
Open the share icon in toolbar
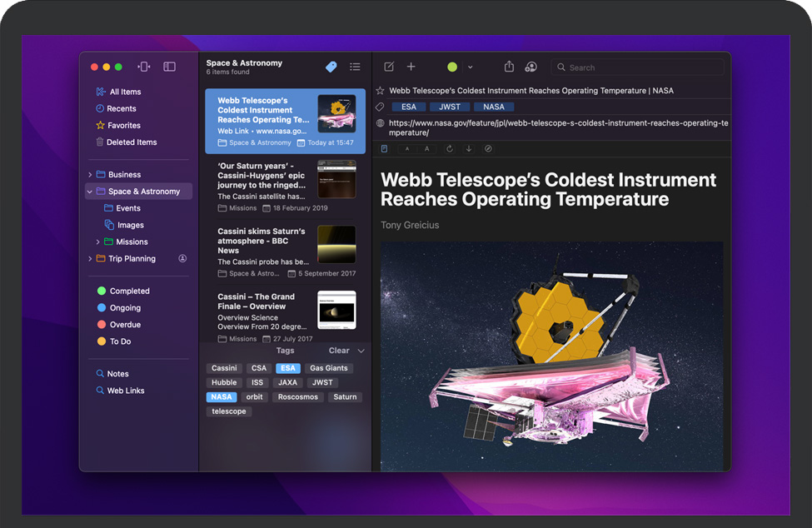click(509, 67)
